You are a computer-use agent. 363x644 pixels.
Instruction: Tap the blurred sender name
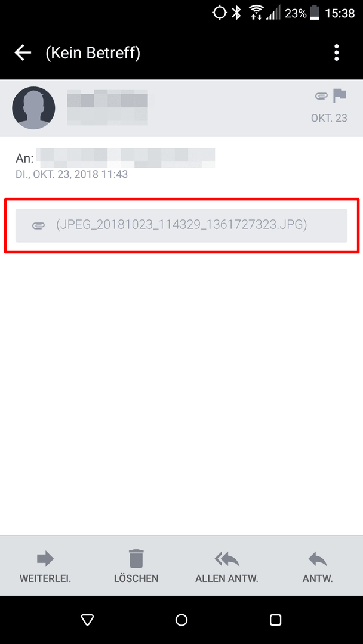click(107, 107)
